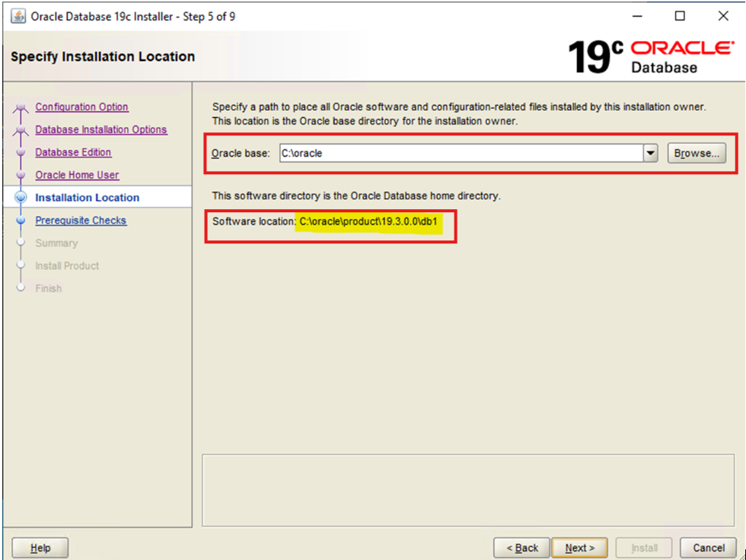The height and width of the screenshot is (560, 746).
Task: Click the Java installer icon in title bar
Action: click(18, 16)
